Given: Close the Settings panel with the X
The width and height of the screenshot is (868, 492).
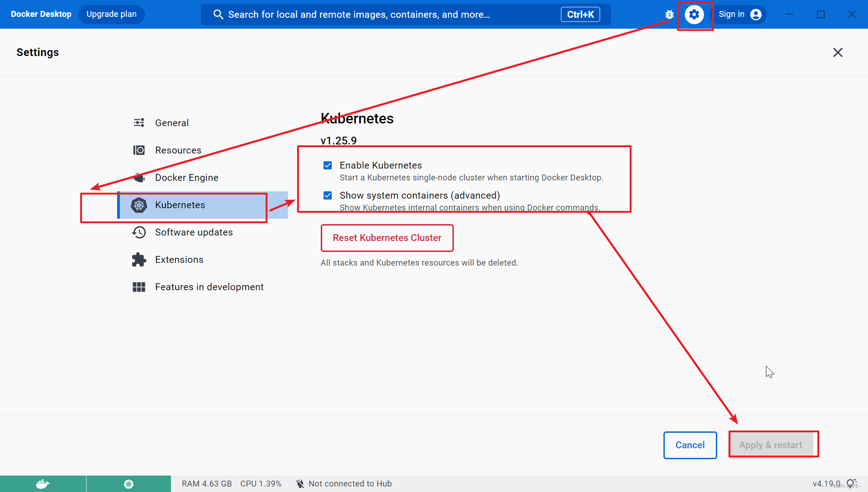Looking at the screenshot, I should 837,52.
